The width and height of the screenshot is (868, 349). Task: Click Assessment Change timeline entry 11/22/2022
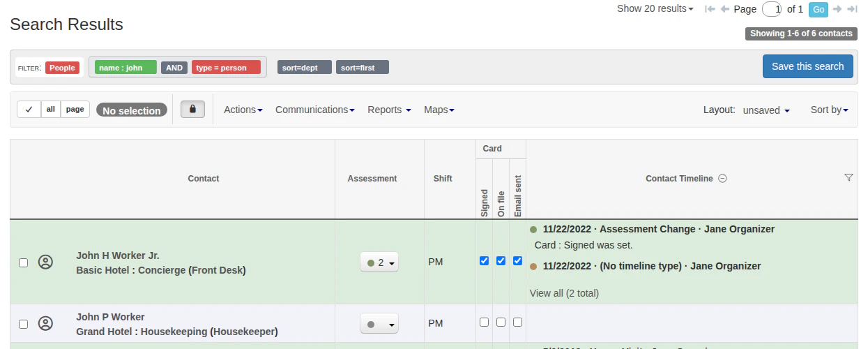pos(658,229)
